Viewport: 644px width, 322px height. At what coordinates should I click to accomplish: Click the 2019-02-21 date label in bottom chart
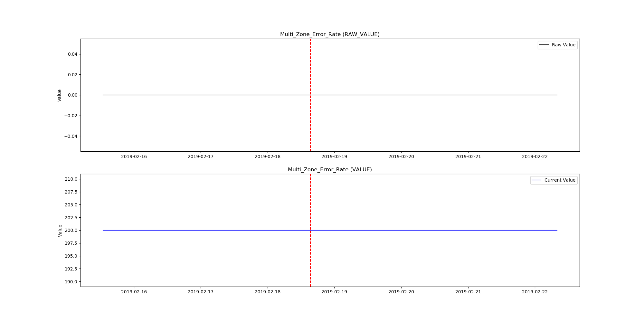pos(468,292)
